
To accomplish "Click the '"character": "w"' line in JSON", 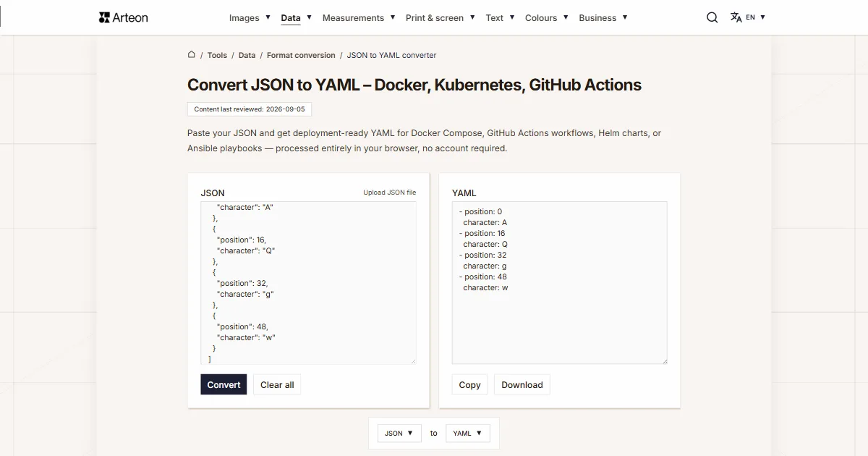I will [246, 337].
